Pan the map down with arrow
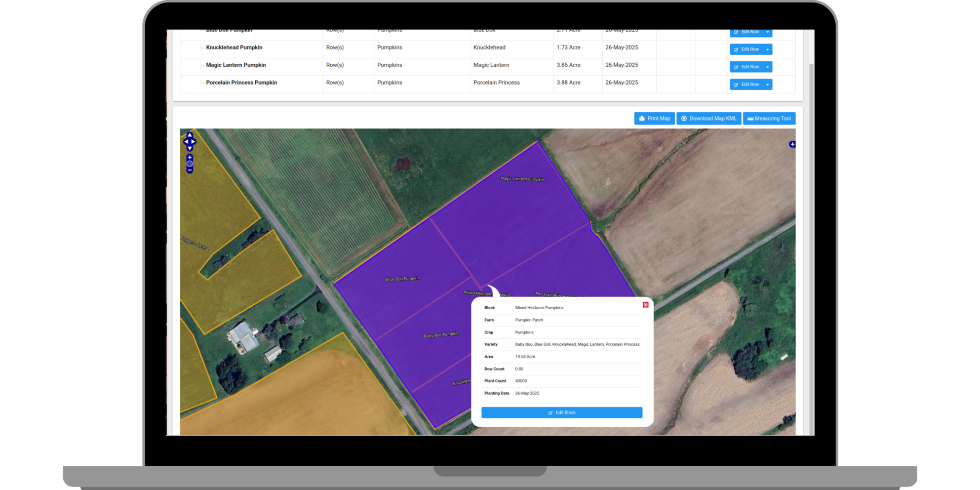 [189, 148]
